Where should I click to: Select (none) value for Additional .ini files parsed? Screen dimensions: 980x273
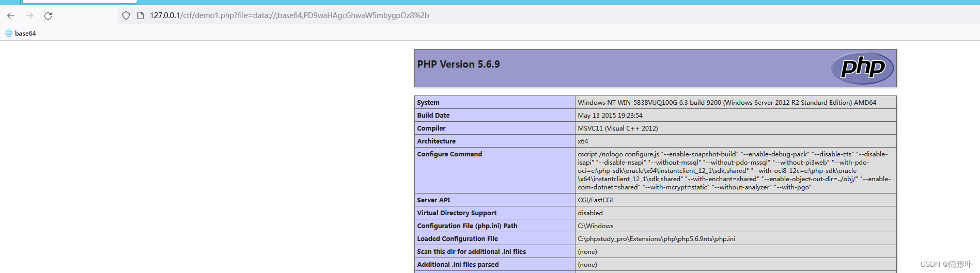pos(587,265)
